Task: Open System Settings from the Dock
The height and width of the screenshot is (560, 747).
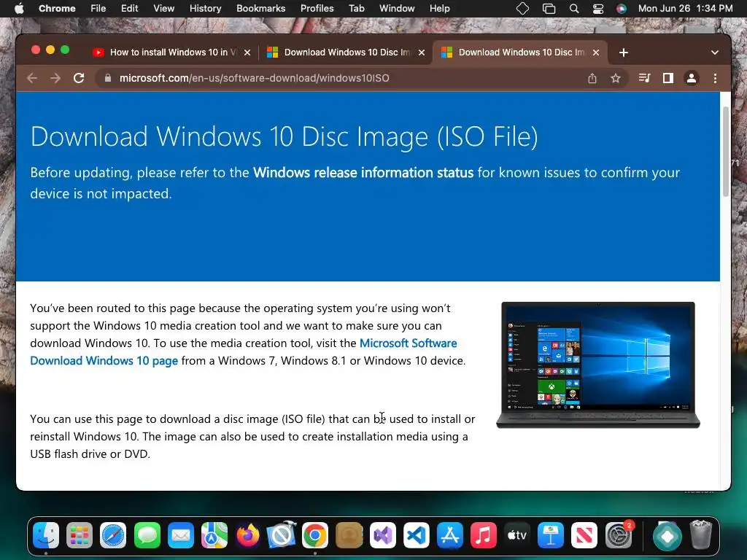Action: 619,535
